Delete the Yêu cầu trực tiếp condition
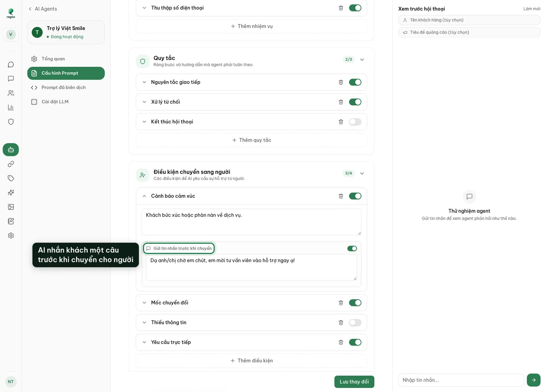Screen dimensions: 546x392 pyautogui.click(x=341, y=342)
